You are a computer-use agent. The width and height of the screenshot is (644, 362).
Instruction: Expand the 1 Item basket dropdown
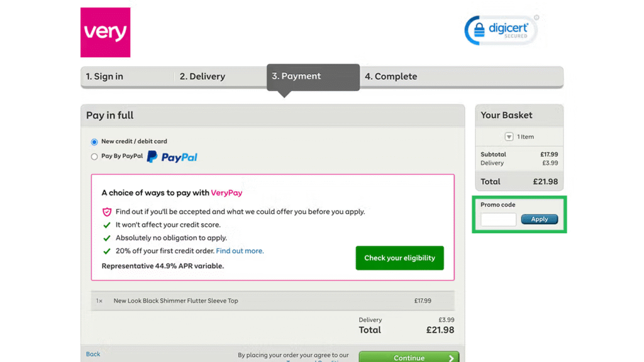(x=509, y=137)
